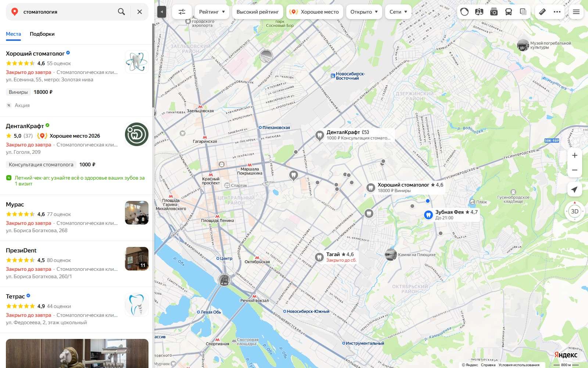588x368 pixels.
Task: Click the Заельцовская metro station marker
Action: point(200,106)
